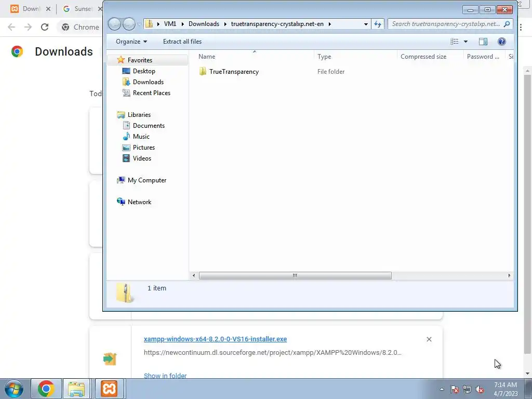Sort by Password column header
532x399 pixels.
point(484,56)
